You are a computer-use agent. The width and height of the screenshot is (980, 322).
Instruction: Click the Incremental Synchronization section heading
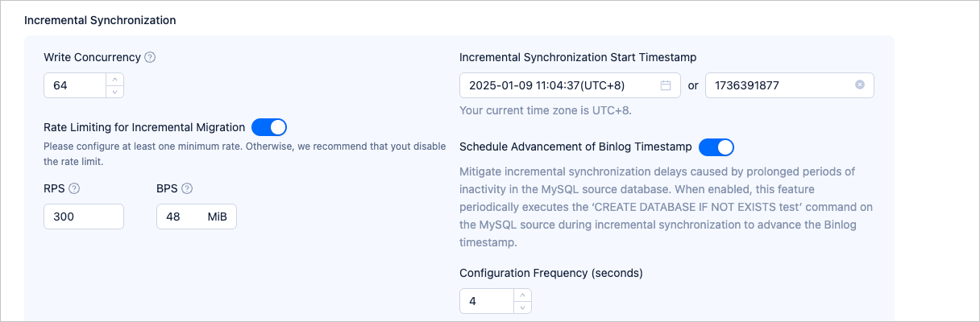(100, 19)
